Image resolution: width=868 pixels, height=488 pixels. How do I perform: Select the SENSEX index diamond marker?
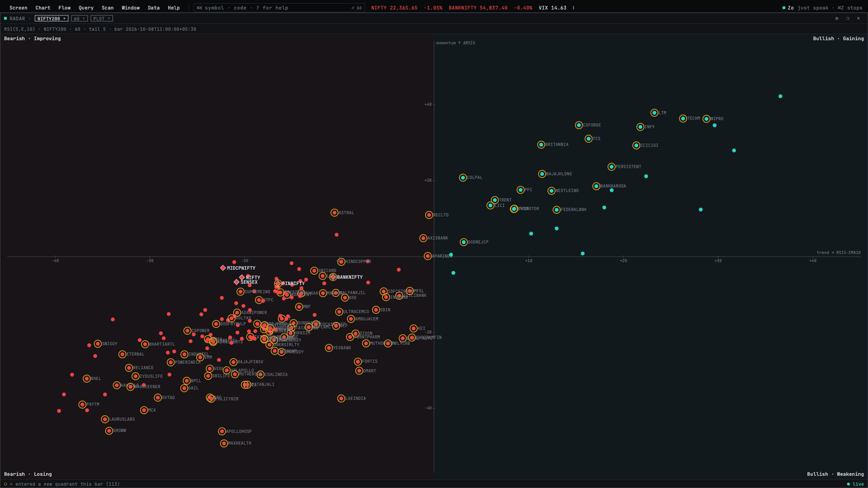click(237, 282)
